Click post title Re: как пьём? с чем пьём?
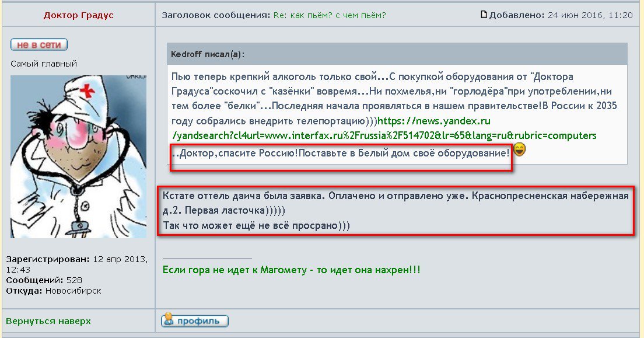644x338 pixels. [330, 16]
